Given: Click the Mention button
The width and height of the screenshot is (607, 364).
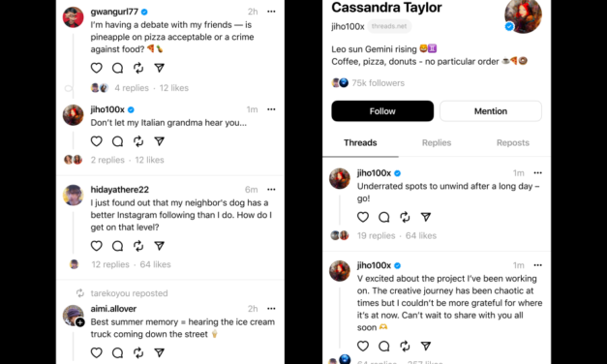Looking at the screenshot, I should (x=491, y=111).
